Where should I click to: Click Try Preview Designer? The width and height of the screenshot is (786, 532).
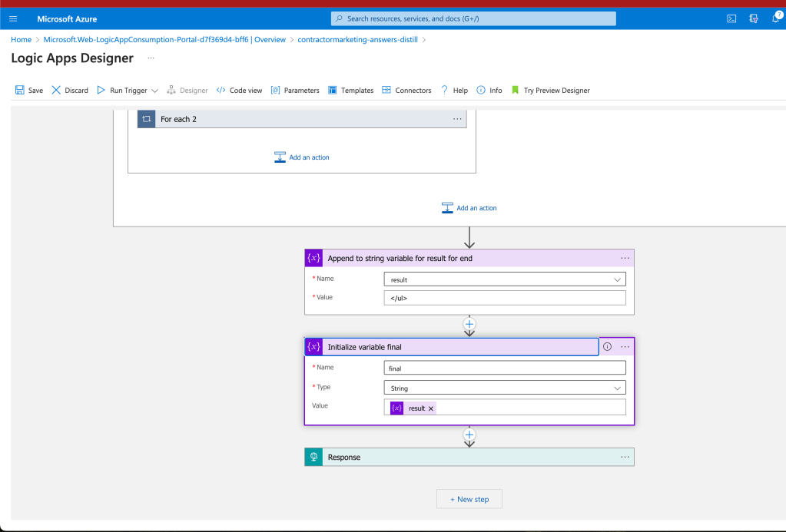[550, 90]
